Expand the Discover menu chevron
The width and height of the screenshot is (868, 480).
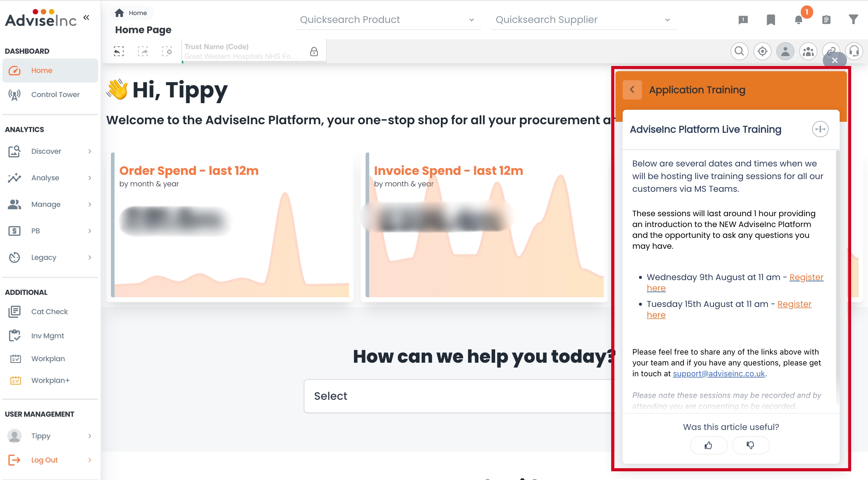[90, 151]
